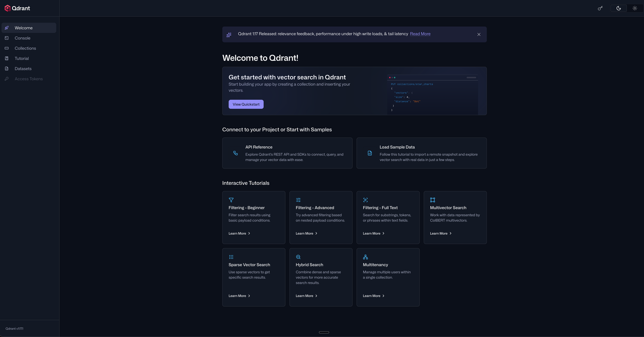Click the Qdrant logo in the sidebar header
644x337 pixels.
click(17, 8)
